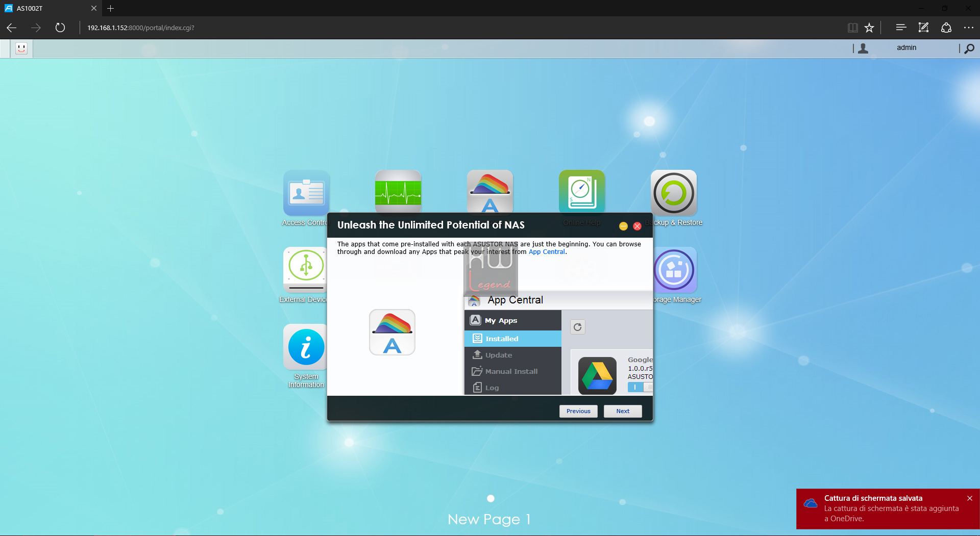The height and width of the screenshot is (536, 980).
Task: Open the Storage Manager app
Action: click(675, 270)
